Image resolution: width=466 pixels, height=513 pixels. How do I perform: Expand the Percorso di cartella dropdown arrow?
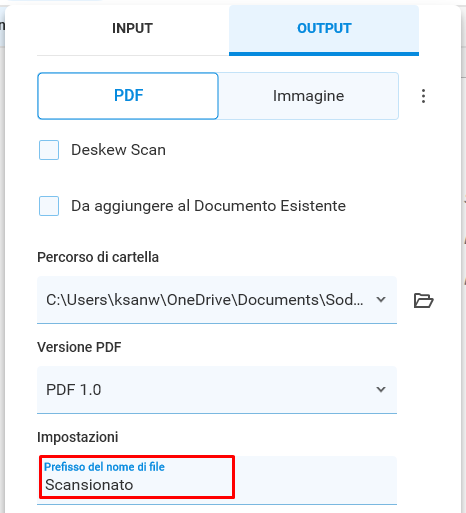tap(381, 300)
